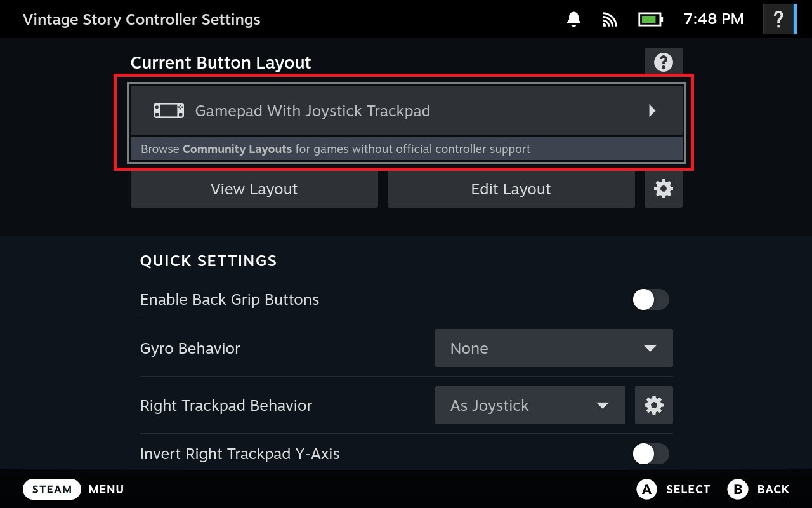812x508 pixels.
Task: Open the question mark help in top bar
Action: tap(778, 20)
